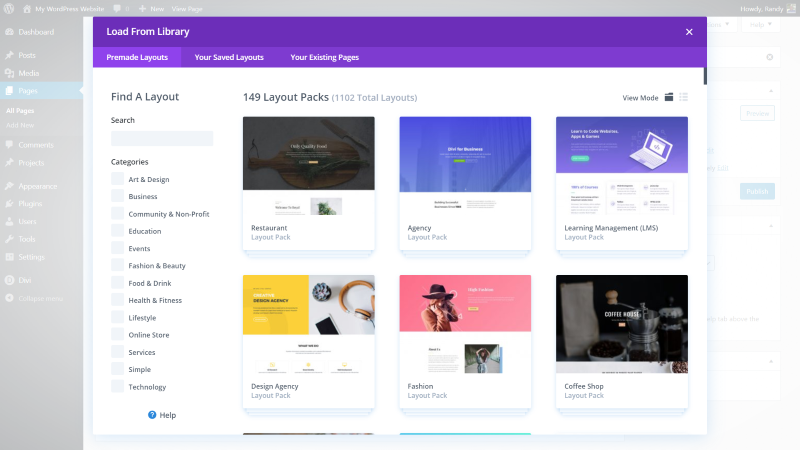Check the Food & Drink category
The image size is (800, 450).
pos(117,283)
